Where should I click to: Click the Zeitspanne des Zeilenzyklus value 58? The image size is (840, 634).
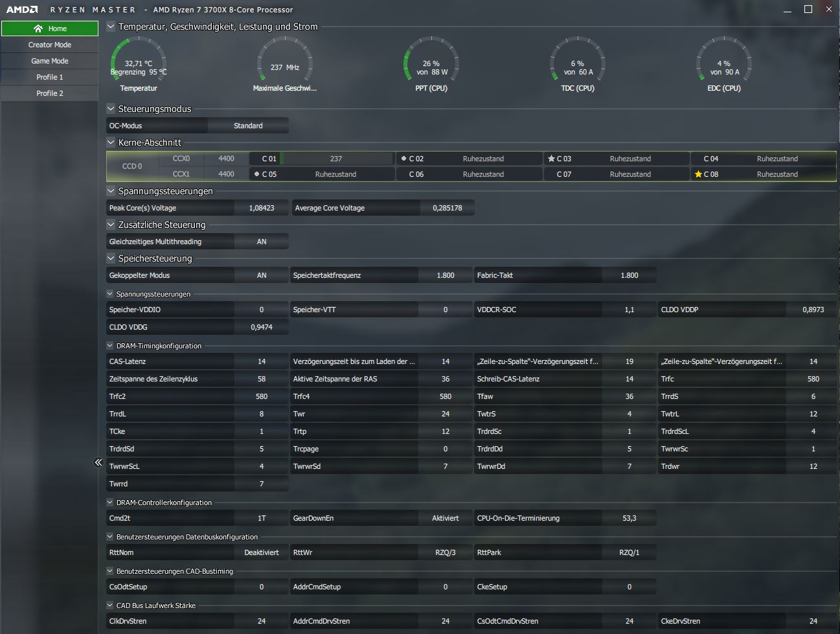click(262, 379)
